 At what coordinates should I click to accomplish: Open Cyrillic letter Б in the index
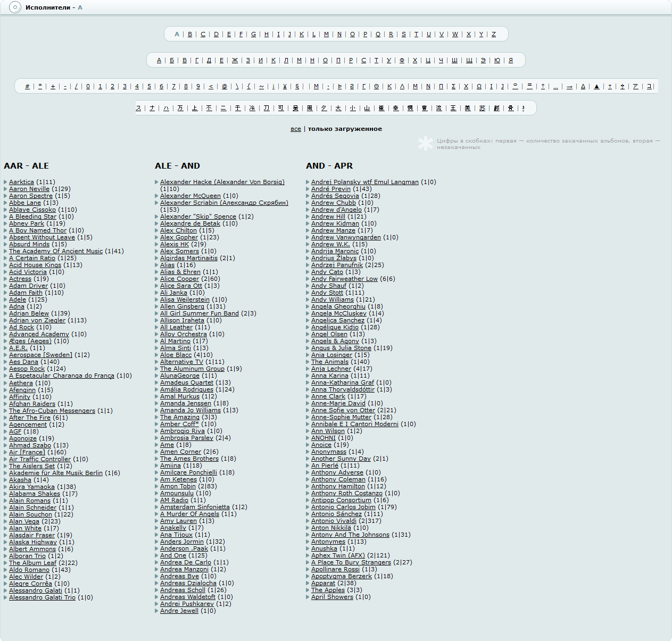coord(172,60)
